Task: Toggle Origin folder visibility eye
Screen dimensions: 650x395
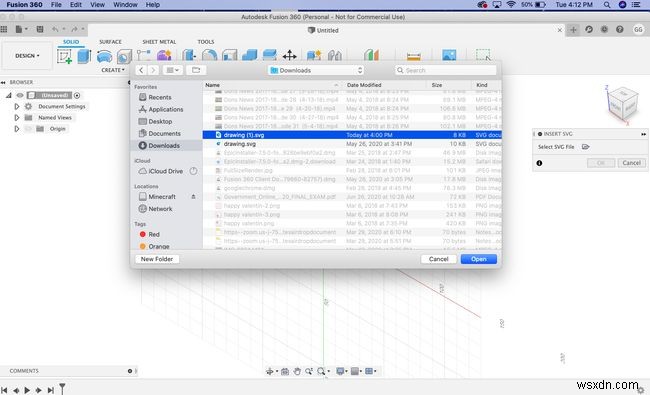Action: (28, 129)
